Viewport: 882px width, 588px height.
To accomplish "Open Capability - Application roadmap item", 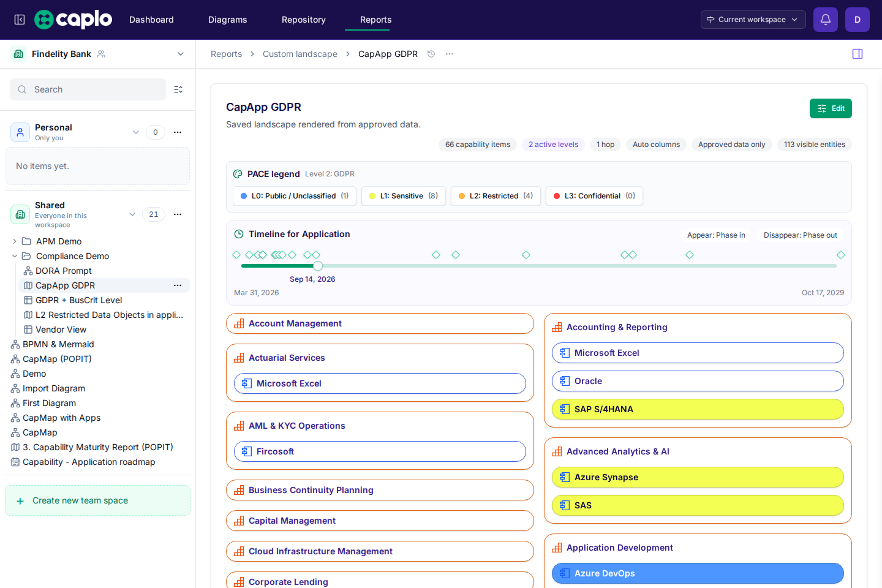I will (89, 462).
